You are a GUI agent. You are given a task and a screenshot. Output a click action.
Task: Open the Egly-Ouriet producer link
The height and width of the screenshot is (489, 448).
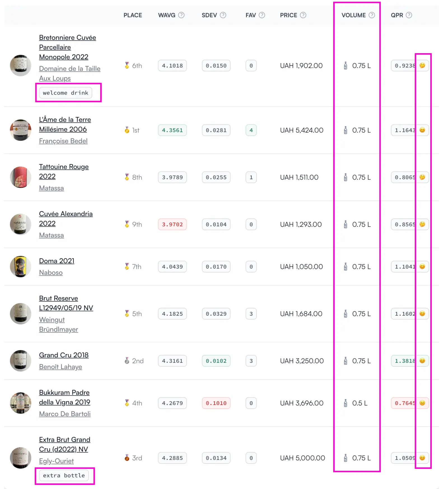point(56,461)
